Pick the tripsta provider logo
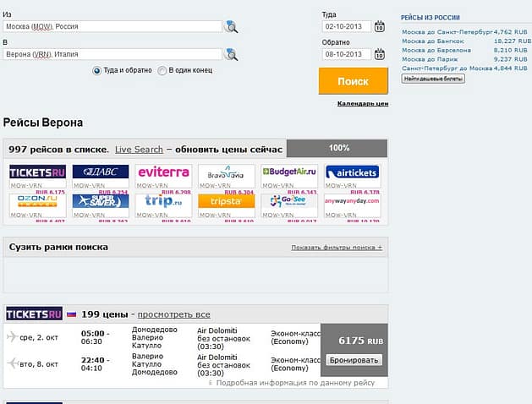 226,201
